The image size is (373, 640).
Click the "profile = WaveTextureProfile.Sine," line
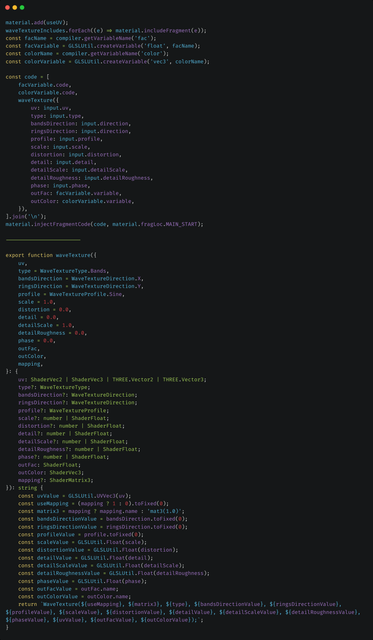pyautogui.click(x=71, y=294)
